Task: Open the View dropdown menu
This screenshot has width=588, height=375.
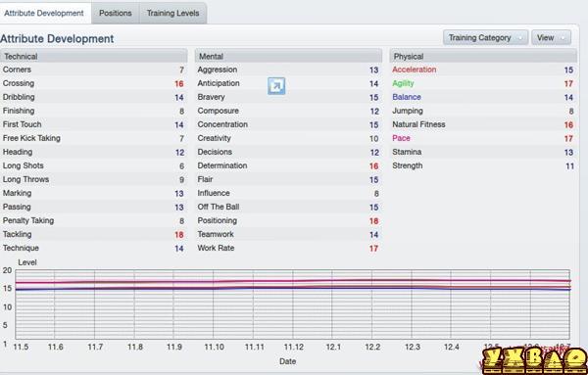Action: tap(551, 38)
